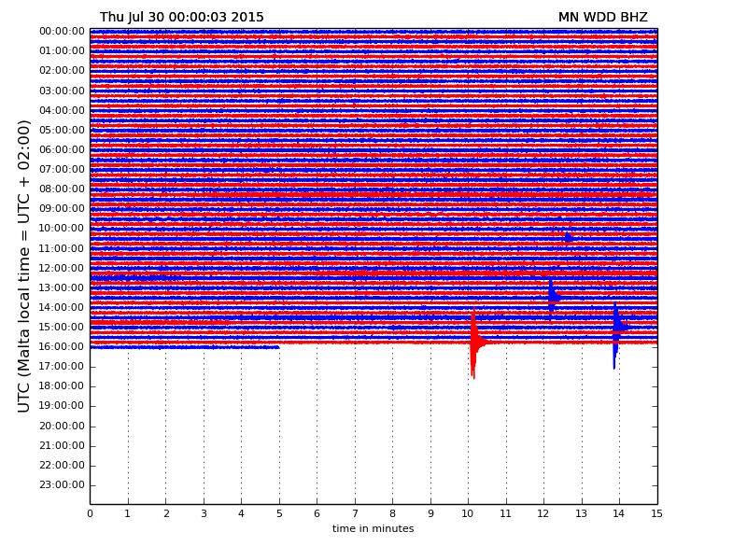Click the x-axis tick label 5
The height and width of the screenshot is (560, 747).
[278, 513]
